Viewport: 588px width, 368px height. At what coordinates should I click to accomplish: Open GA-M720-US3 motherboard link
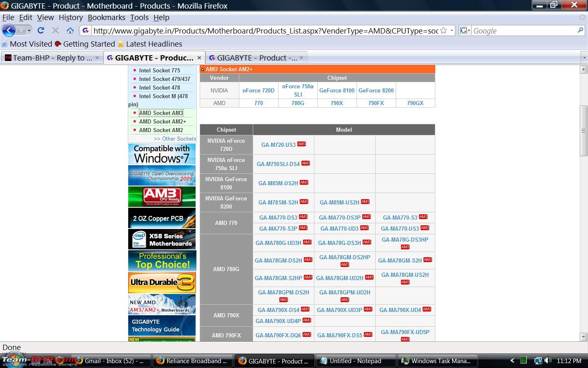(x=278, y=145)
